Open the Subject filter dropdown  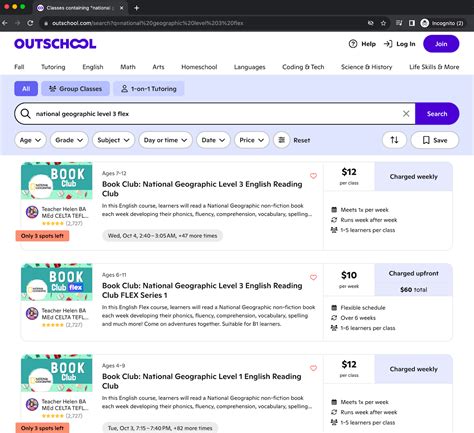pyautogui.click(x=113, y=140)
